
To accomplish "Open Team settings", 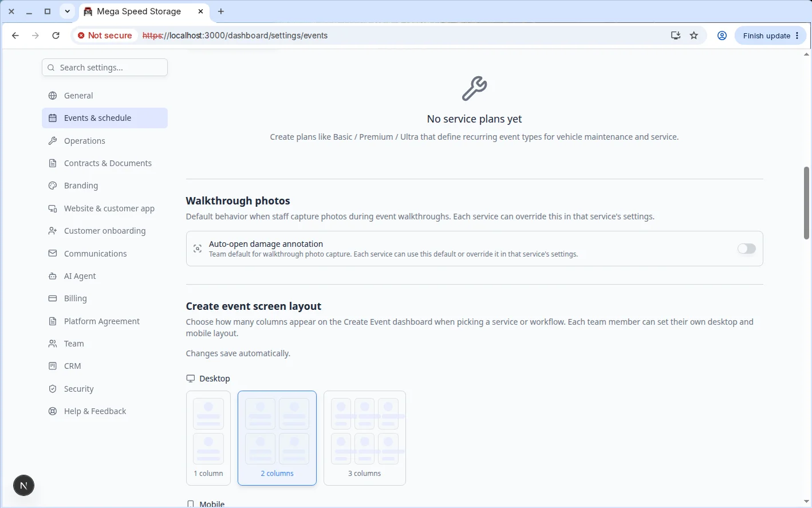I will [105, 344].
